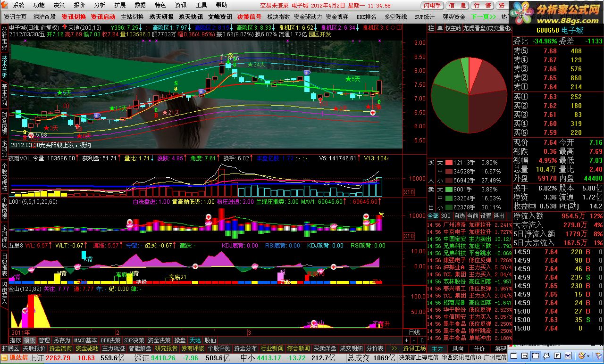Go to next toolbar page 下一页>>
604x364 pixels.
[483, 17]
